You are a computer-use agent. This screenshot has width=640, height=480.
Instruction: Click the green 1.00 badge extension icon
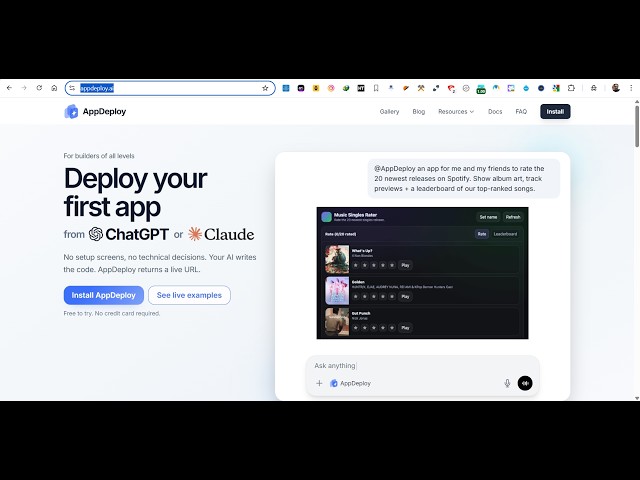481,89
